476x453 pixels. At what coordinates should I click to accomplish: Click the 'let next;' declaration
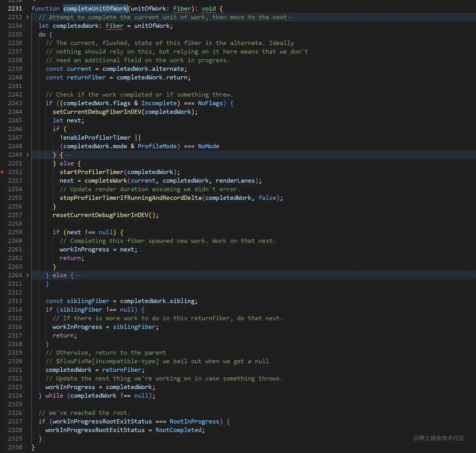[68, 120]
